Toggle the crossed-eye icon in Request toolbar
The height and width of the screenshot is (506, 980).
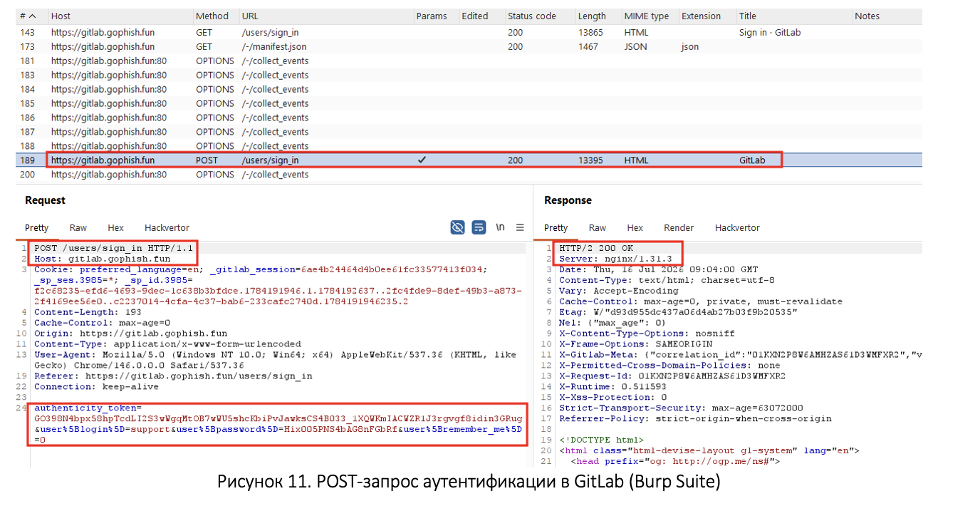pyautogui.click(x=458, y=227)
